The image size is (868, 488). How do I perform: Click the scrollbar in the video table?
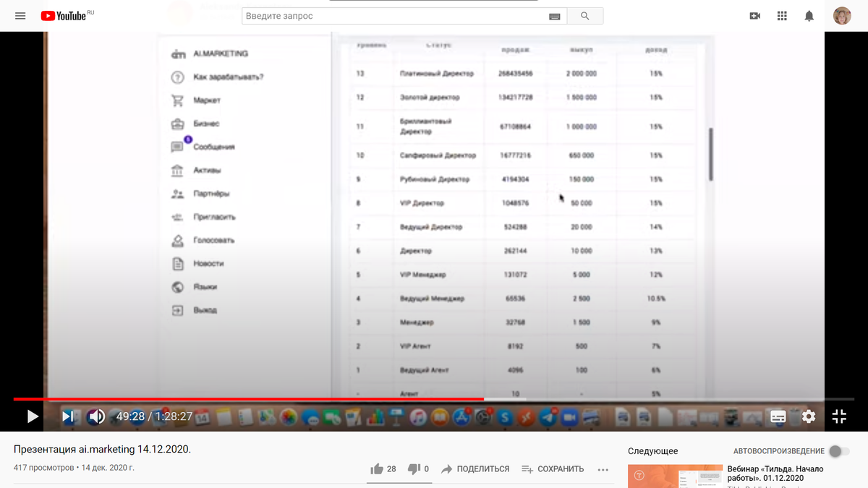pos(711,155)
